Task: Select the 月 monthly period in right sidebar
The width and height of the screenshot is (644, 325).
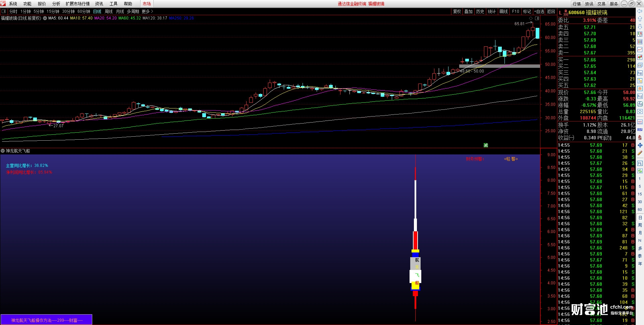Action: click(x=640, y=233)
